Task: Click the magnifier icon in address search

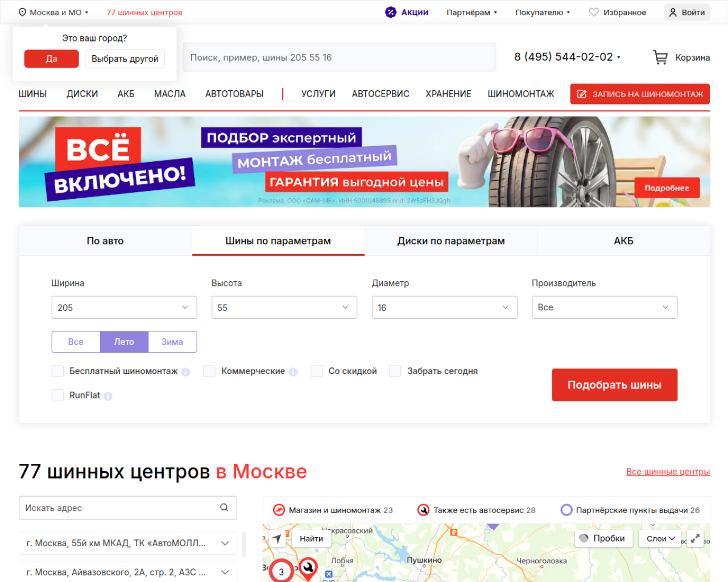Action: click(224, 508)
